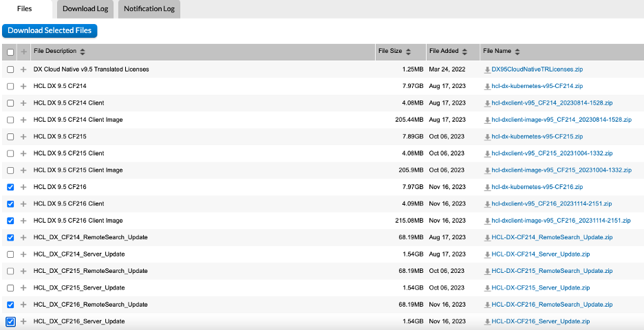Click the "HCL_DX_CF216_RemoteSearch_Update" description text
This screenshot has height=330, width=644.
coord(90,305)
